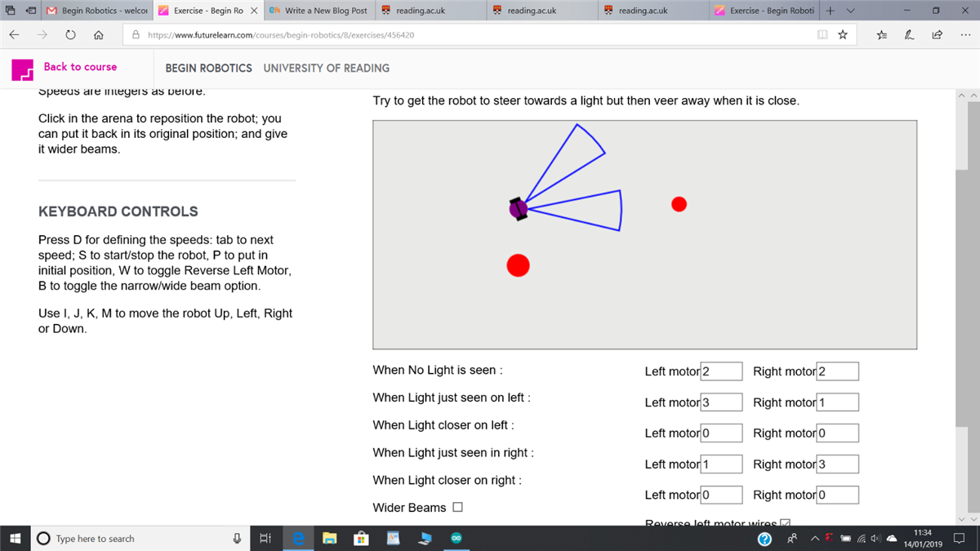Click 'When No Light is seen' label
980x551 pixels.
(x=438, y=370)
